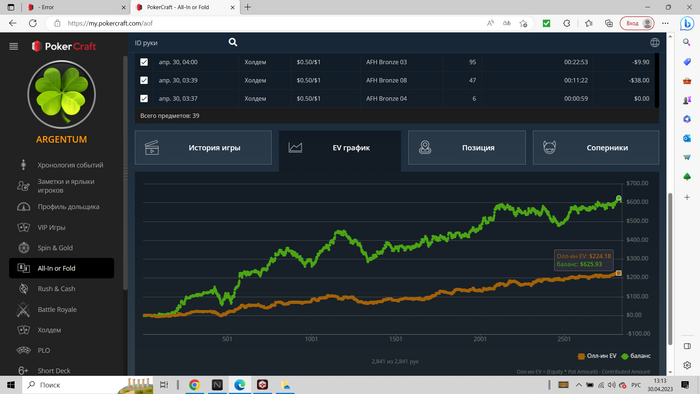Click the page vertical scrollbar
The image size is (700, 394).
click(x=670, y=269)
